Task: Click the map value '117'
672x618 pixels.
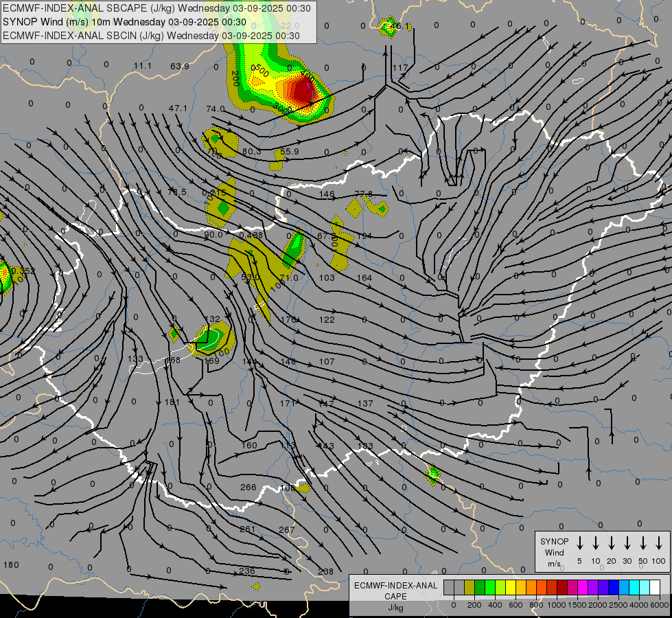Action: pos(400,68)
